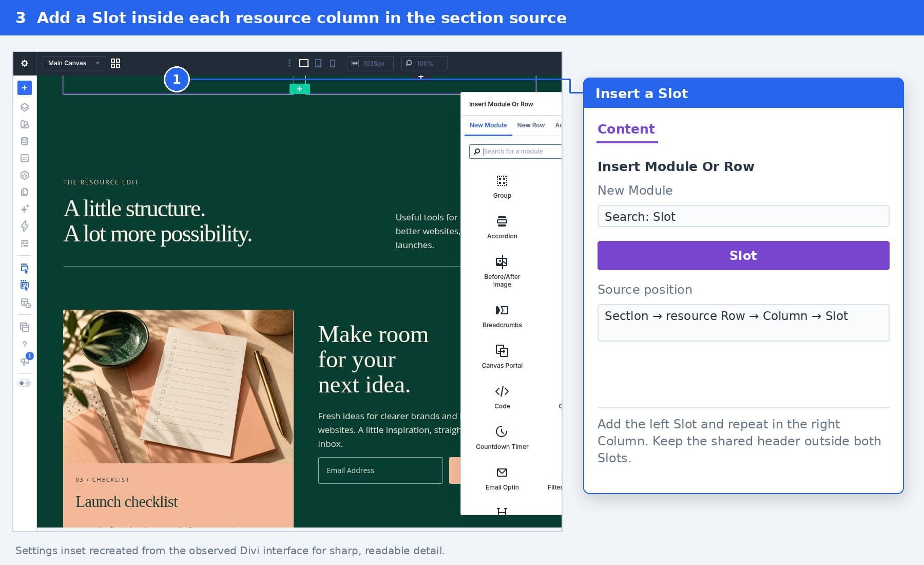Screen dimensions: 924x565
Task: Open the copy pages icon in sidebar
Action: point(25,192)
